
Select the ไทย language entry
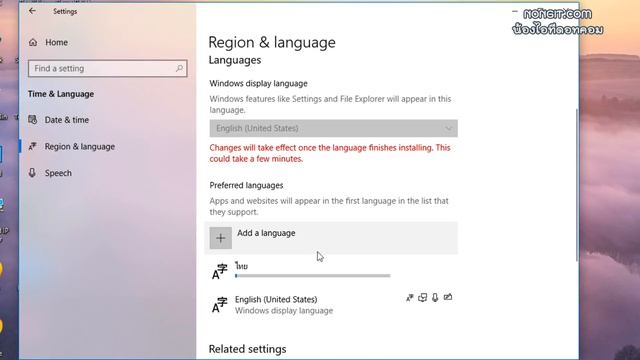click(331, 271)
